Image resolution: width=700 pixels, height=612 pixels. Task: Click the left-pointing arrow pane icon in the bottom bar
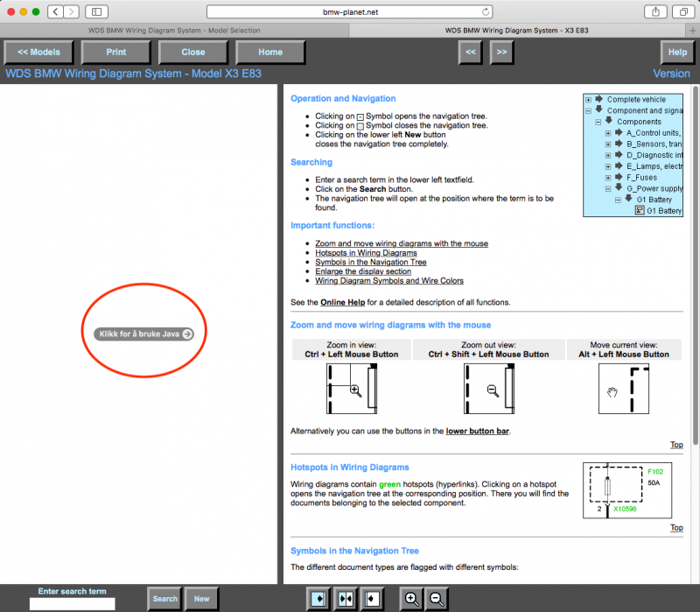(373, 599)
